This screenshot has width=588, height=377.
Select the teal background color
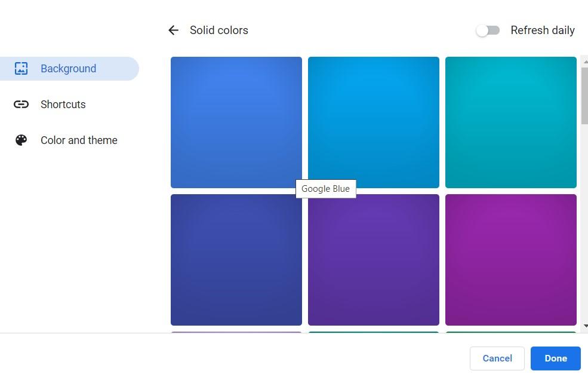pyautogui.click(x=510, y=122)
